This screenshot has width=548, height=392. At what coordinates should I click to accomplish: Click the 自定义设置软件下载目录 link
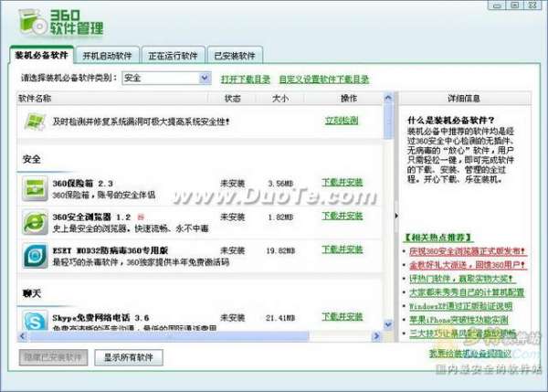pyautogui.click(x=324, y=79)
